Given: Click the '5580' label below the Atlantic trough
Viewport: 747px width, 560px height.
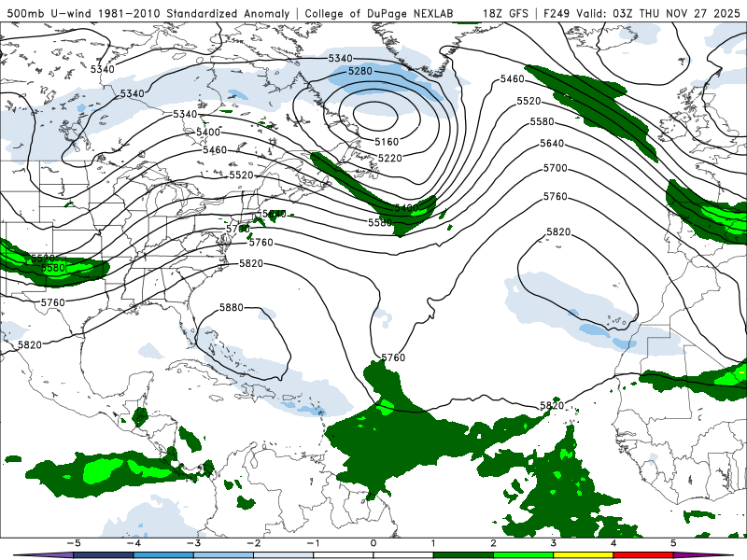Looking at the screenshot, I should click(x=380, y=222).
